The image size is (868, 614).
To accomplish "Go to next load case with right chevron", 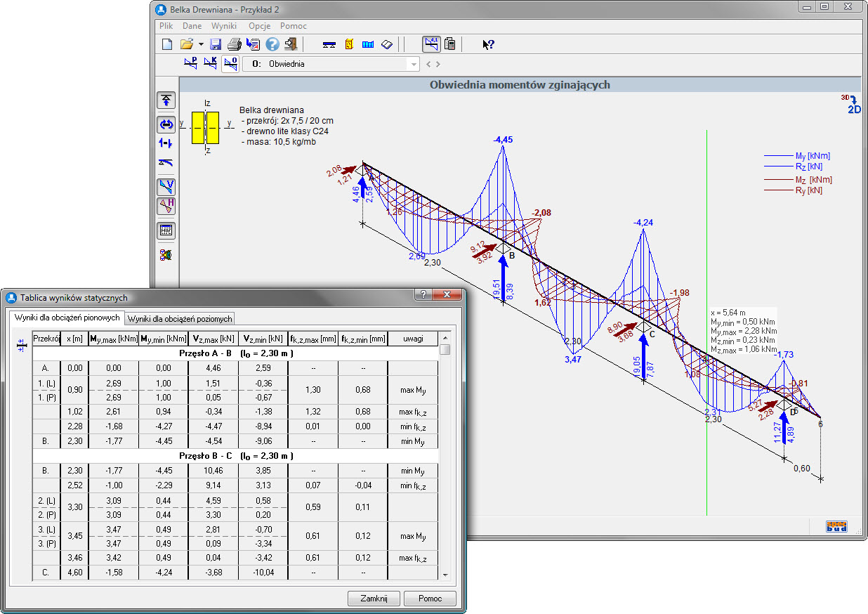I will coord(439,64).
